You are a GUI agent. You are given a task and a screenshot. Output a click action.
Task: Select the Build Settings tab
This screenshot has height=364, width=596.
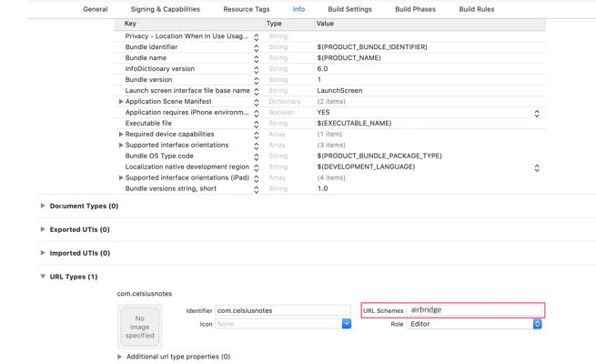click(x=349, y=9)
